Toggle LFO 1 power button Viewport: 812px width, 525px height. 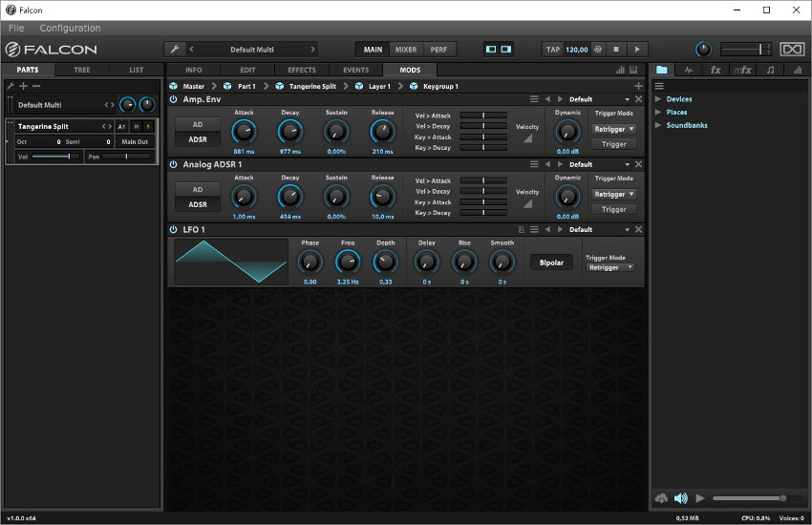coord(174,230)
